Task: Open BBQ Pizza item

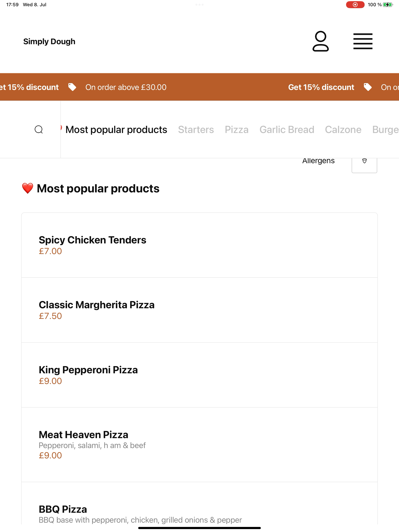Action: point(199,503)
